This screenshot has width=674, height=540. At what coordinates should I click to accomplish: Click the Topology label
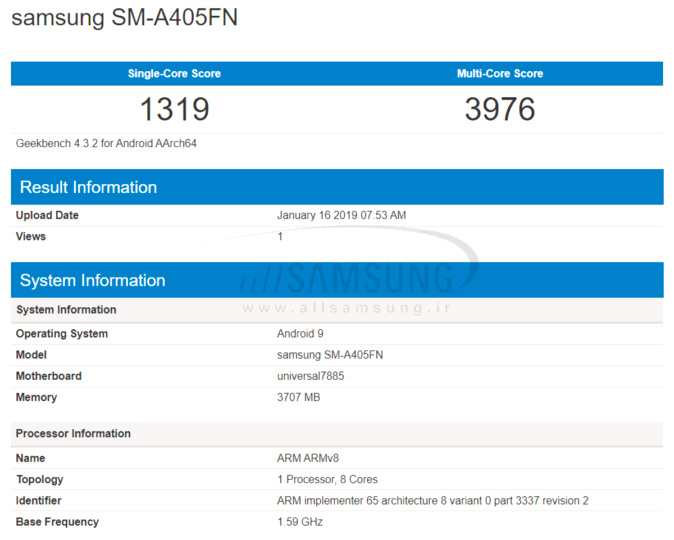tap(40, 479)
